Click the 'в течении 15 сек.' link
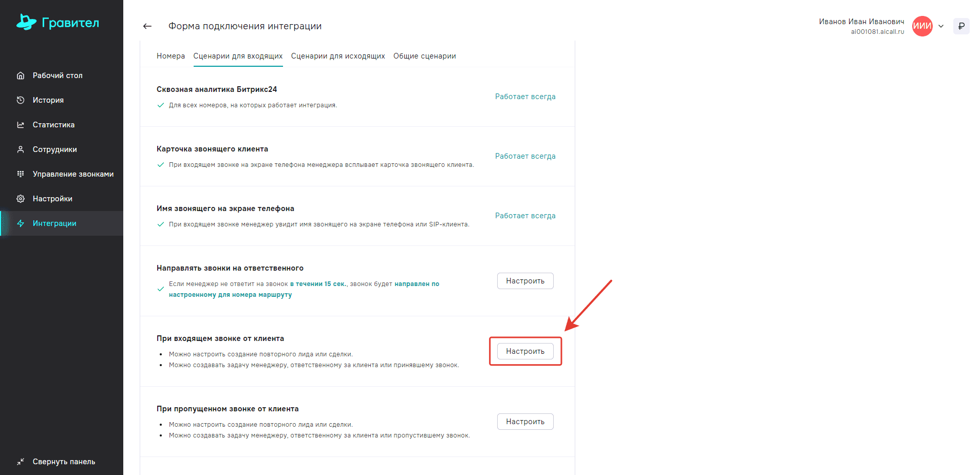 317,284
